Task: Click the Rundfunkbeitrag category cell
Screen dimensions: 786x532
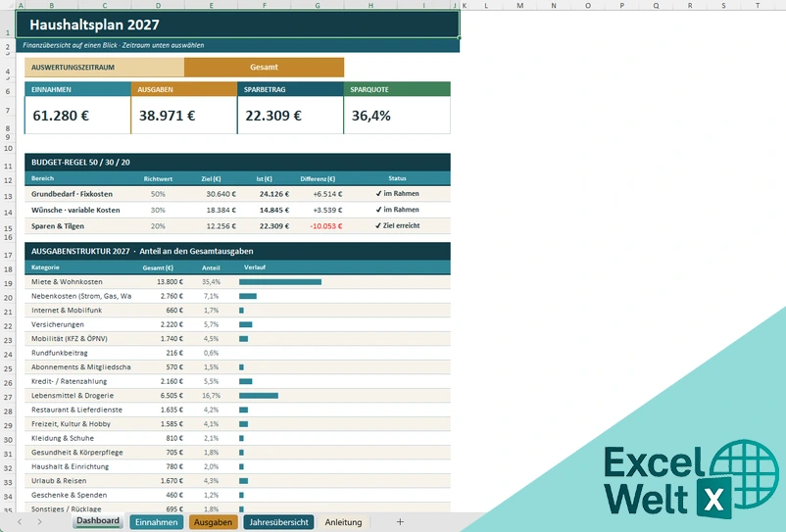Action: [77, 353]
